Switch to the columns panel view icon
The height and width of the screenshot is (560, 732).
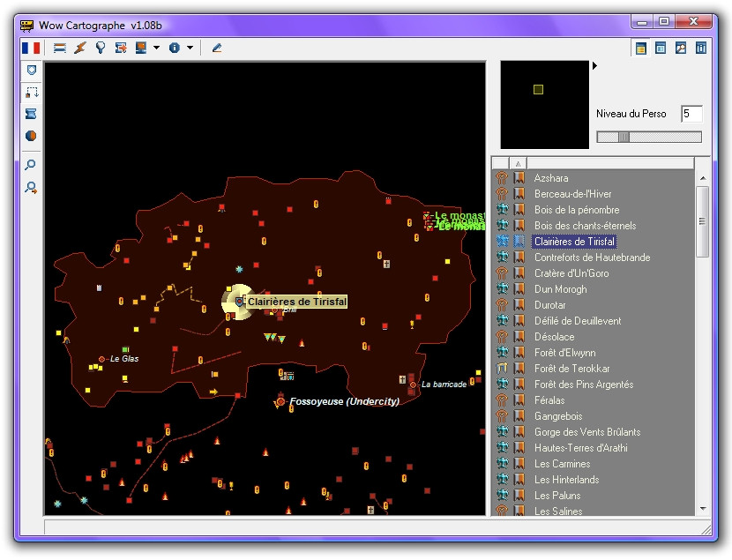tap(700, 48)
